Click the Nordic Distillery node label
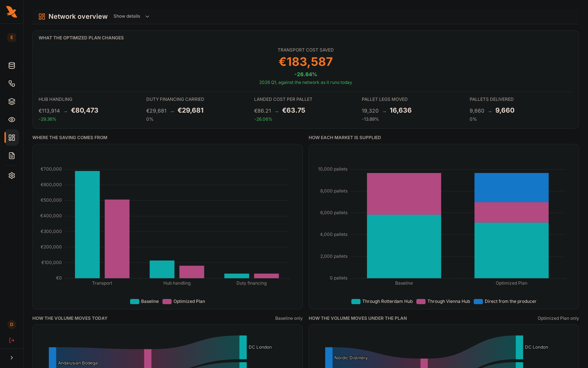588x368 pixels. point(351,358)
